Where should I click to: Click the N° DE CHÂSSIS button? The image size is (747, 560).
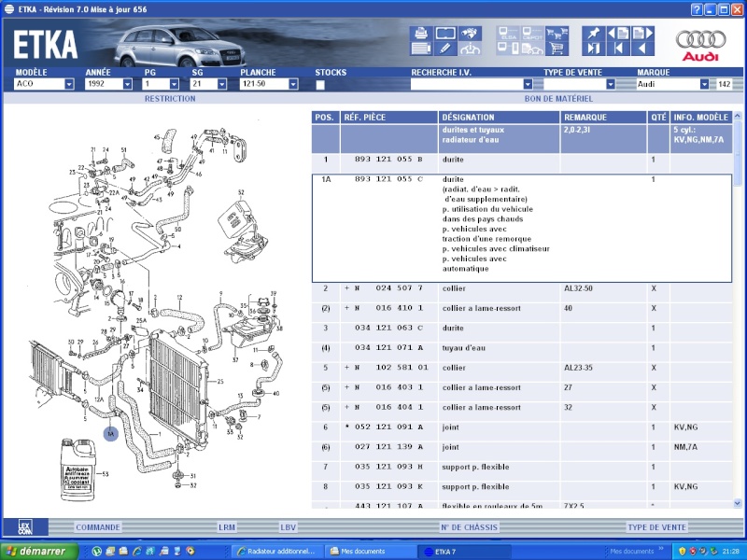click(470, 527)
